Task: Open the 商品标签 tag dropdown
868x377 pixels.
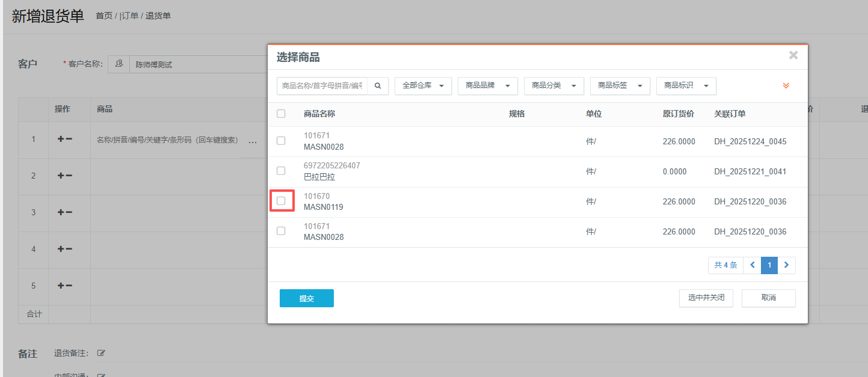Action: pos(620,86)
